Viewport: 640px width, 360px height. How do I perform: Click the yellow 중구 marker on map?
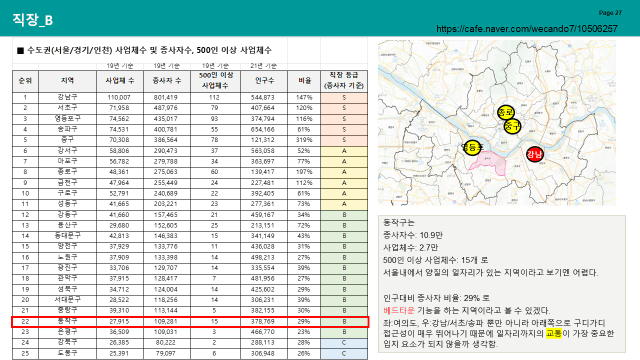point(512,126)
